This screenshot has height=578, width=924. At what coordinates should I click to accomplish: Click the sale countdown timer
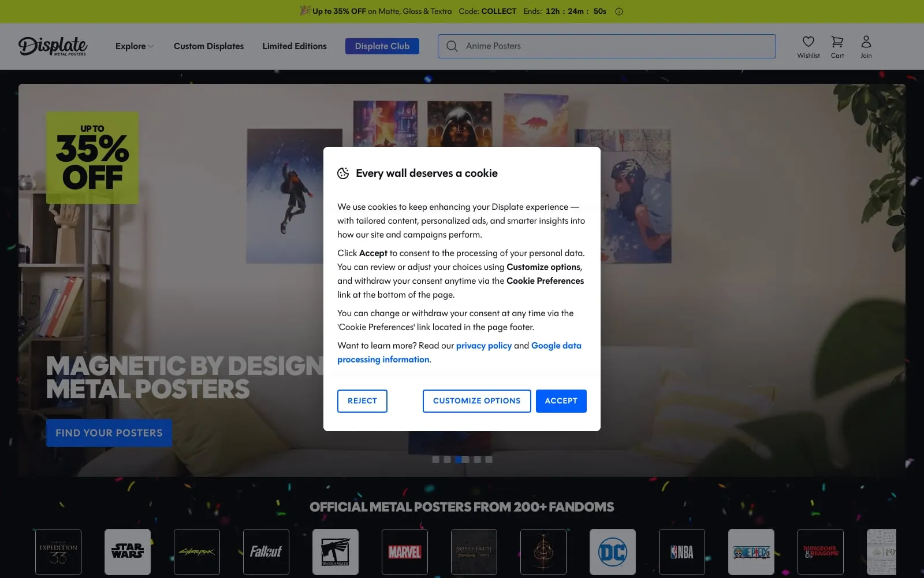click(576, 11)
